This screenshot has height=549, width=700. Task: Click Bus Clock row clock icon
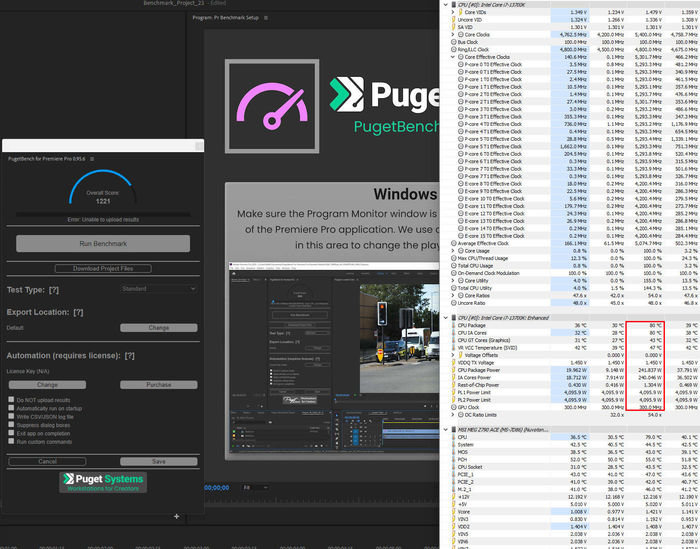454,42
